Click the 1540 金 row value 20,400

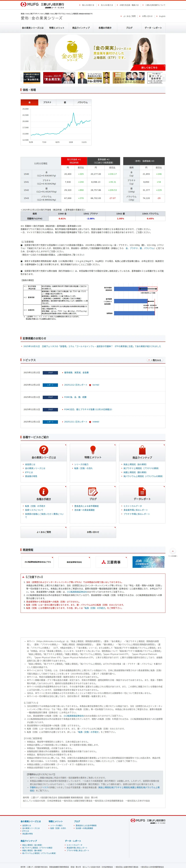[68, 174]
